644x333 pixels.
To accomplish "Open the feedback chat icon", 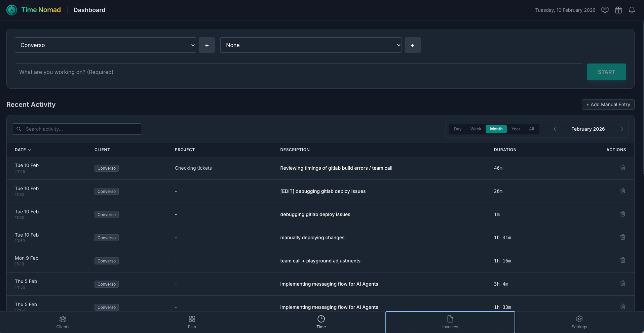I will point(605,10).
